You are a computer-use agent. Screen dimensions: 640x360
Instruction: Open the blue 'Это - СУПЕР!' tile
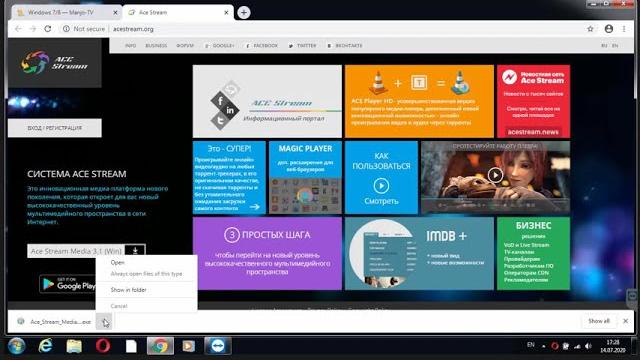229,178
